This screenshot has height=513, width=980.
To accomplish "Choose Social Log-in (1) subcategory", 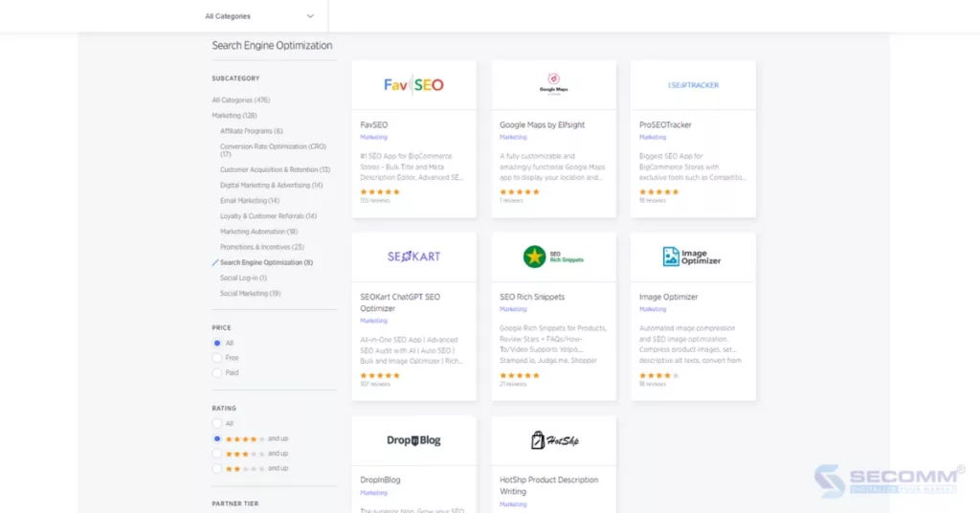I will [x=243, y=279].
